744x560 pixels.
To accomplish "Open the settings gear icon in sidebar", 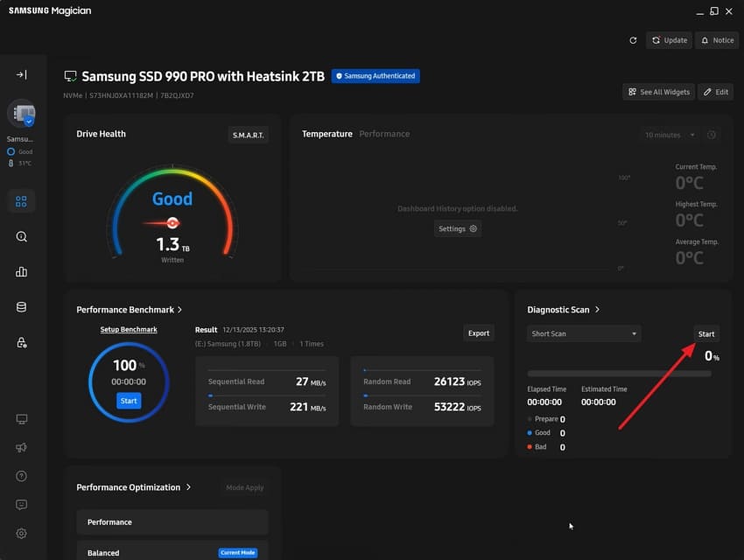I will [21, 534].
